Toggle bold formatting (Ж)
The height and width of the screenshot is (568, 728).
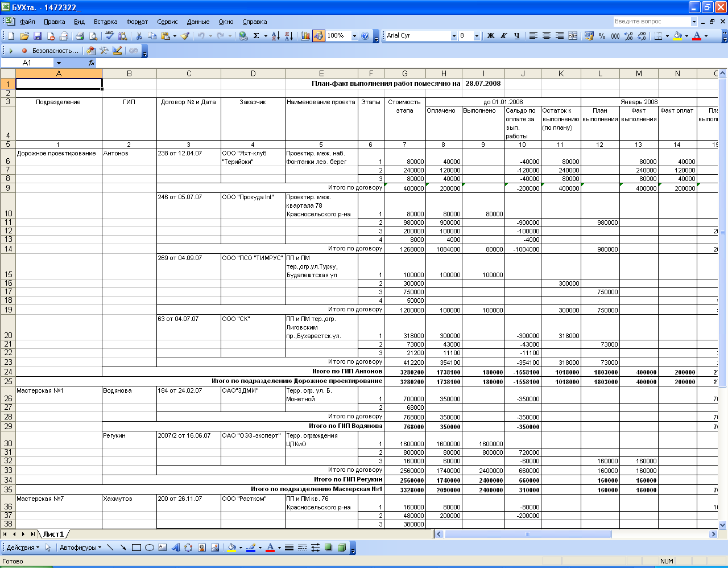click(491, 36)
